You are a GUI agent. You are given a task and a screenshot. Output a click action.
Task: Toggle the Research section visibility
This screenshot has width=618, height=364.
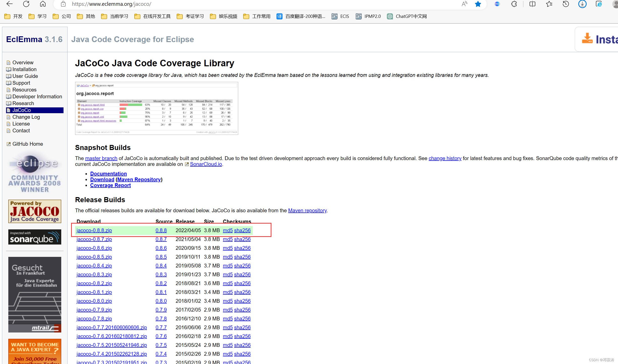click(x=23, y=104)
